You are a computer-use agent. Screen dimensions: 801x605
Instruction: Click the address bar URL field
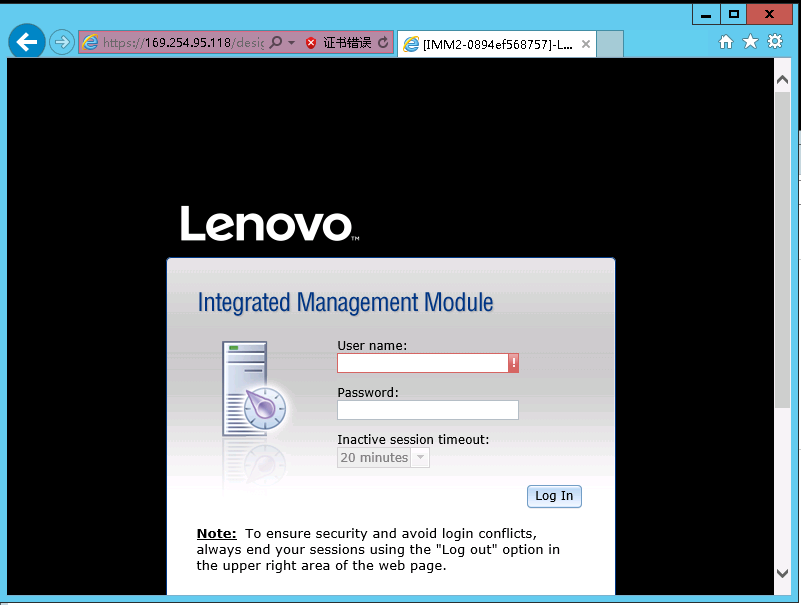click(x=183, y=42)
